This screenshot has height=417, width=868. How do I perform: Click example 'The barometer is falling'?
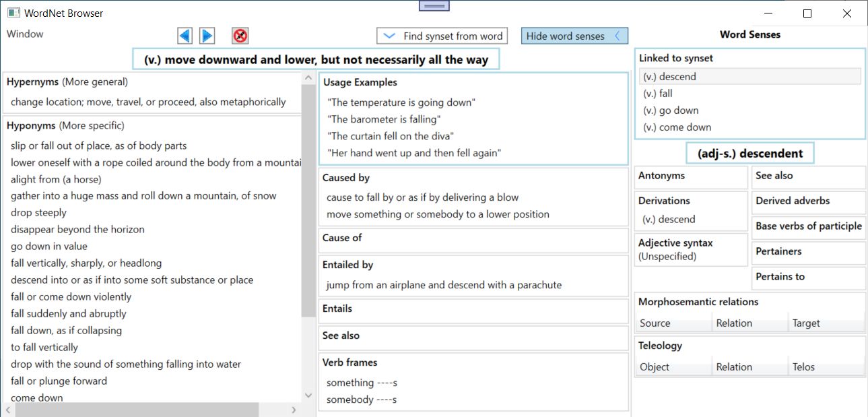pyautogui.click(x=384, y=119)
